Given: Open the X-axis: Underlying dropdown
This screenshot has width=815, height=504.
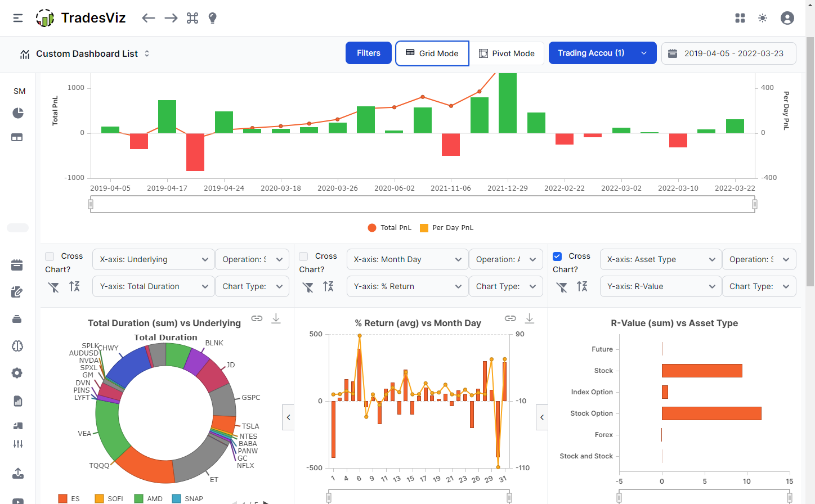Looking at the screenshot, I should (153, 259).
